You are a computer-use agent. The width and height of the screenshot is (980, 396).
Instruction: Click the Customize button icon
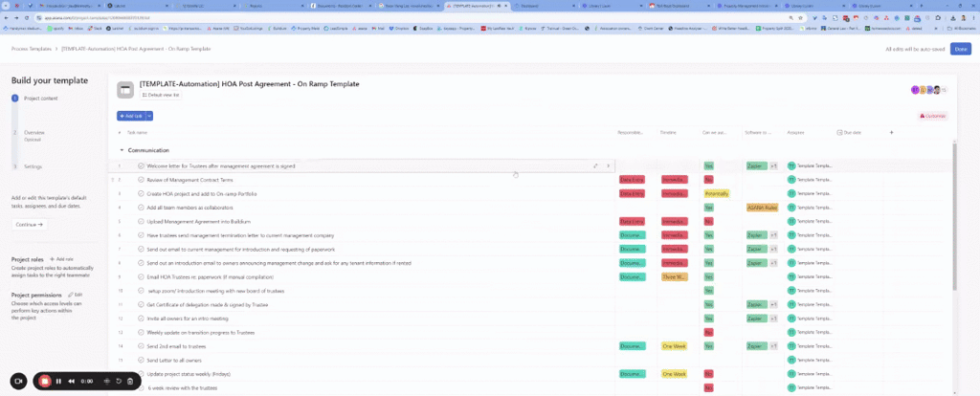tap(923, 116)
